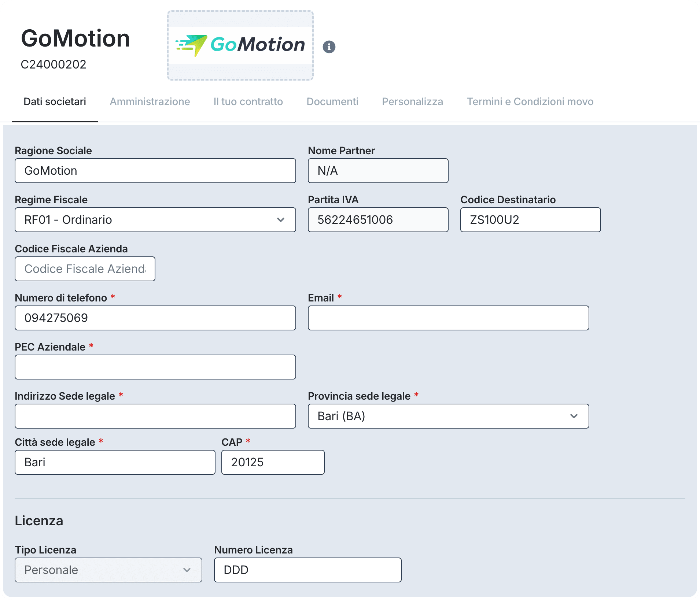Focus the empty Email field
The height and width of the screenshot is (600, 700).
click(448, 318)
